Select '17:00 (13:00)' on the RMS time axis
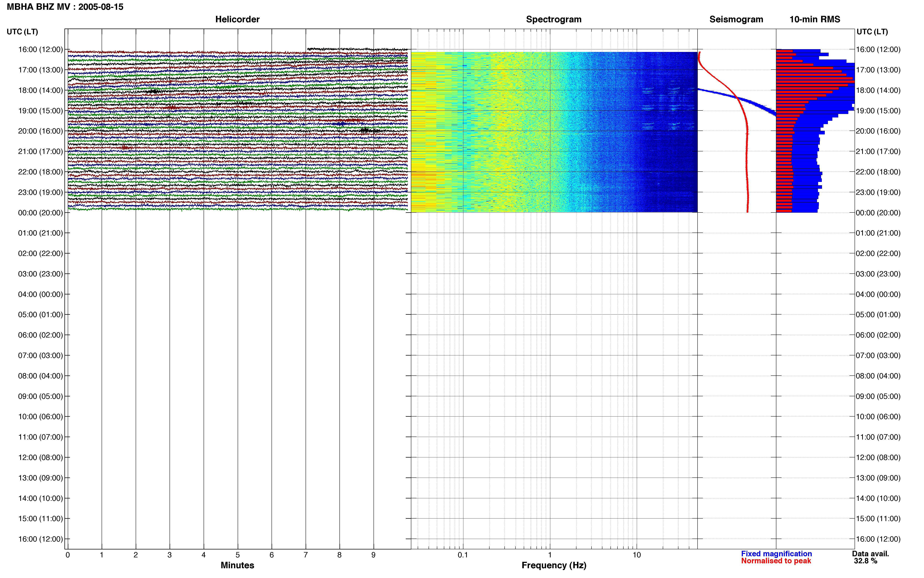 878,70
